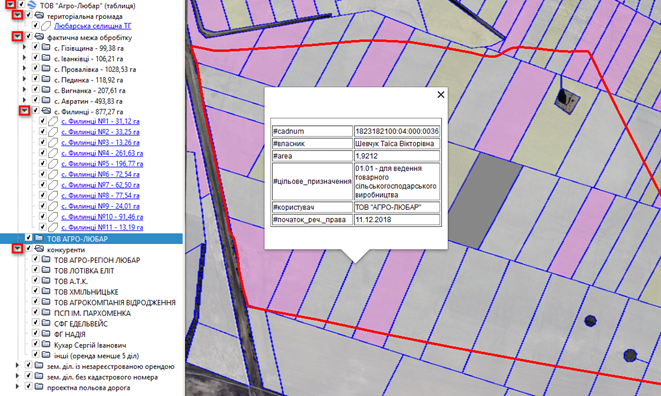Screen dimensions: 661x396
Task: Select cadnum value 1823182100:04:000:0036 in popup
Action: tap(397, 131)
